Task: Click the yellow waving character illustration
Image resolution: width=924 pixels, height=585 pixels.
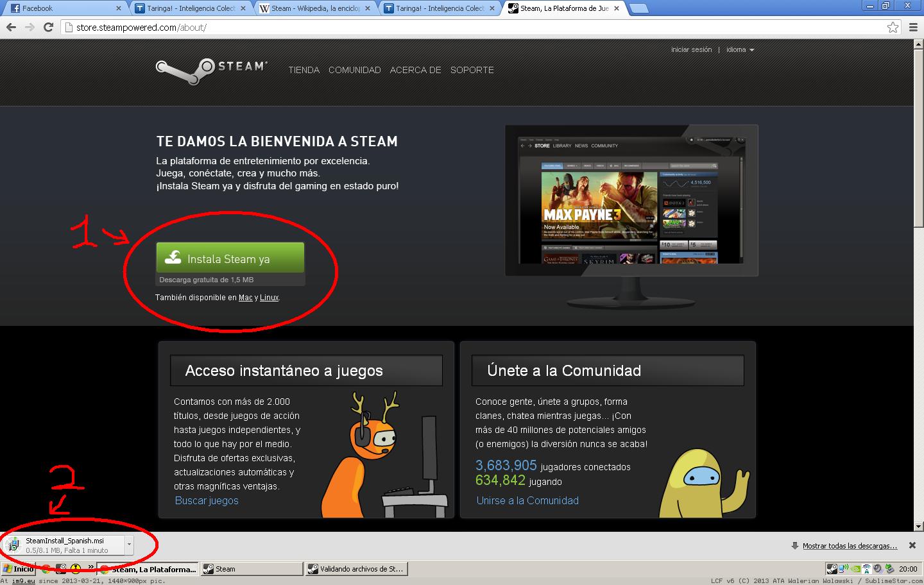Action: pyautogui.click(x=705, y=483)
